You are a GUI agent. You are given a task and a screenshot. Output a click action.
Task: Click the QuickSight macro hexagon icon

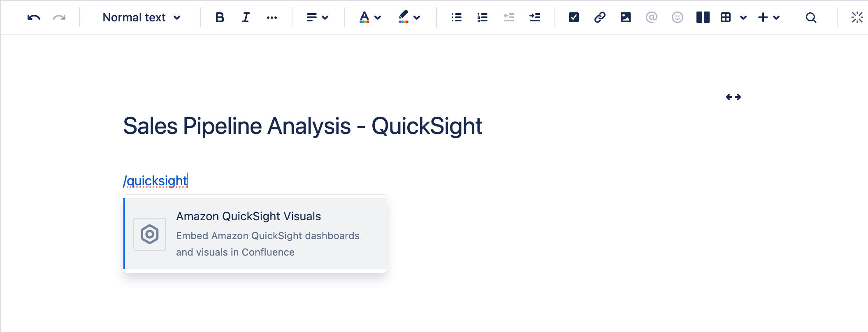pos(150,234)
